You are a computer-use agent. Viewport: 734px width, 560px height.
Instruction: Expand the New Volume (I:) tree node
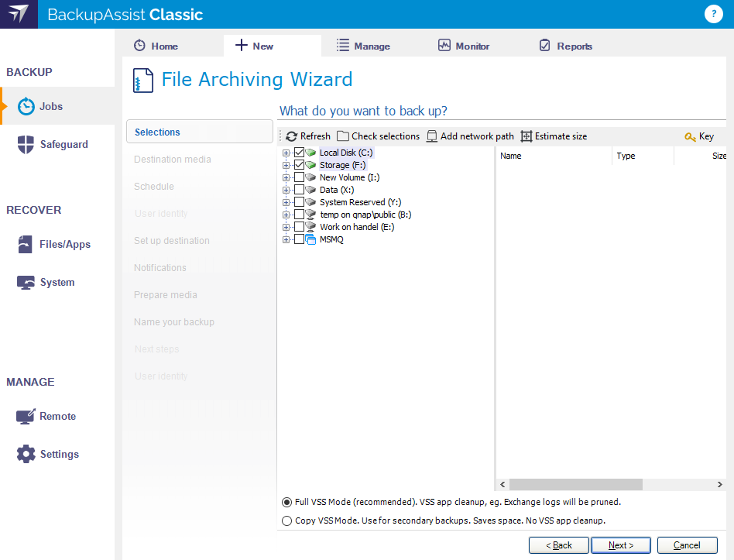pos(286,178)
